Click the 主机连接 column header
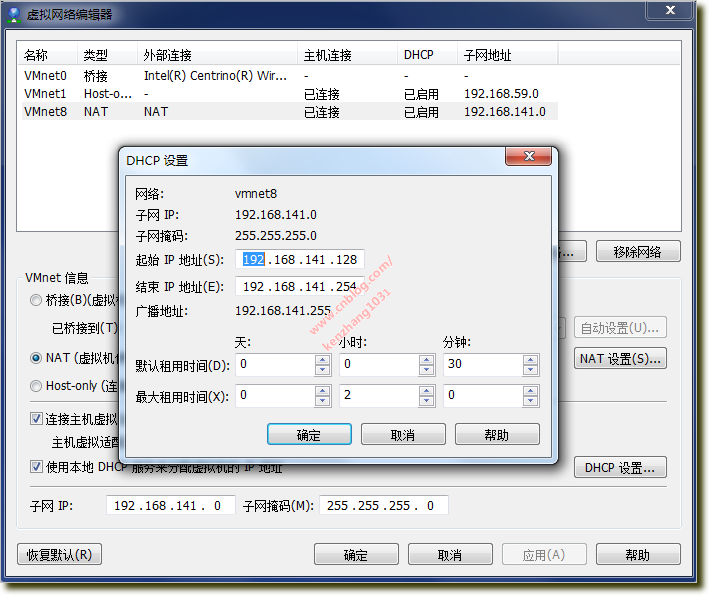This screenshot has width=709, height=595. (348, 55)
